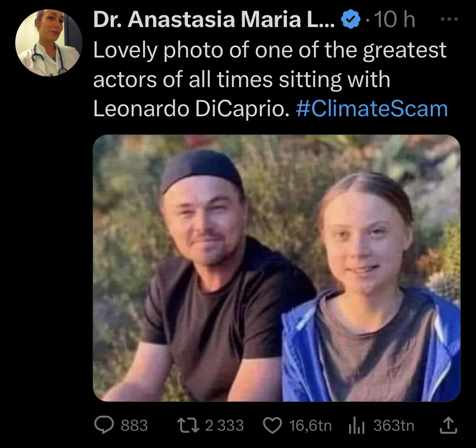Like the tweet with the heart icon
This screenshot has height=448, width=476.
pyautogui.click(x=272, y=425)
